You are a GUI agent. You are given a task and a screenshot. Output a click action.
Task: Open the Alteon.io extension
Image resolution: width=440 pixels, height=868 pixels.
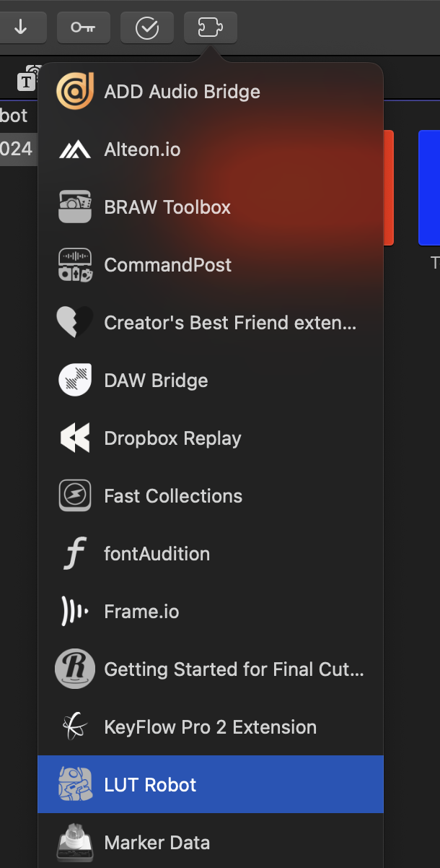tap(142, 149)
